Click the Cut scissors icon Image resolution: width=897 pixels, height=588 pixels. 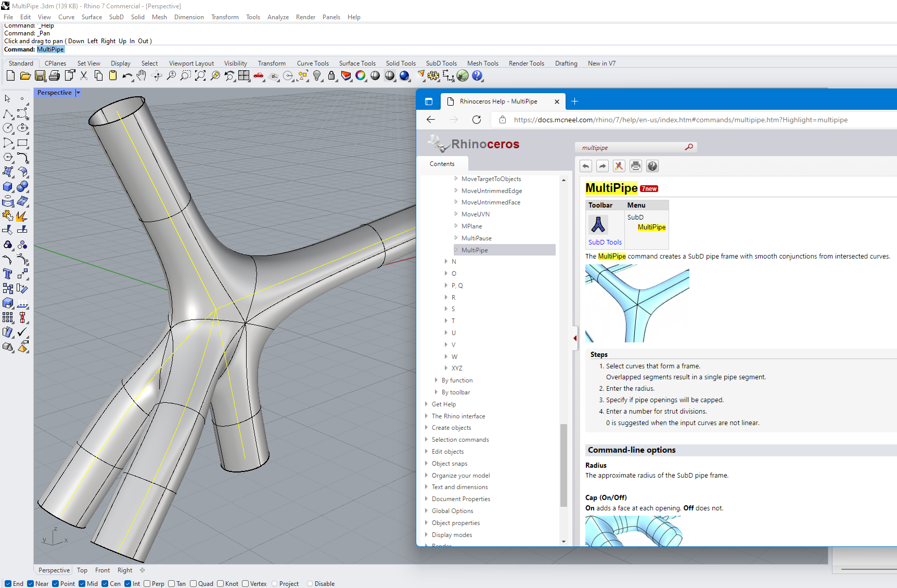[x=84, y=76]
